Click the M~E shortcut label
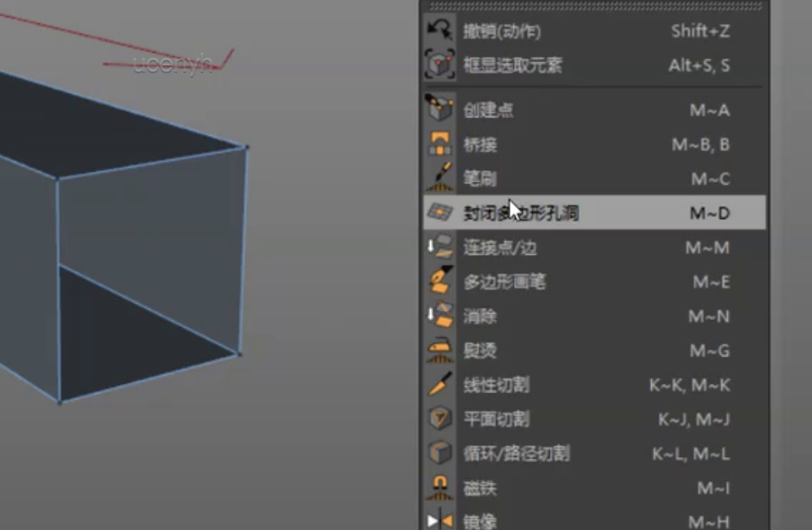 pos(712,281)
